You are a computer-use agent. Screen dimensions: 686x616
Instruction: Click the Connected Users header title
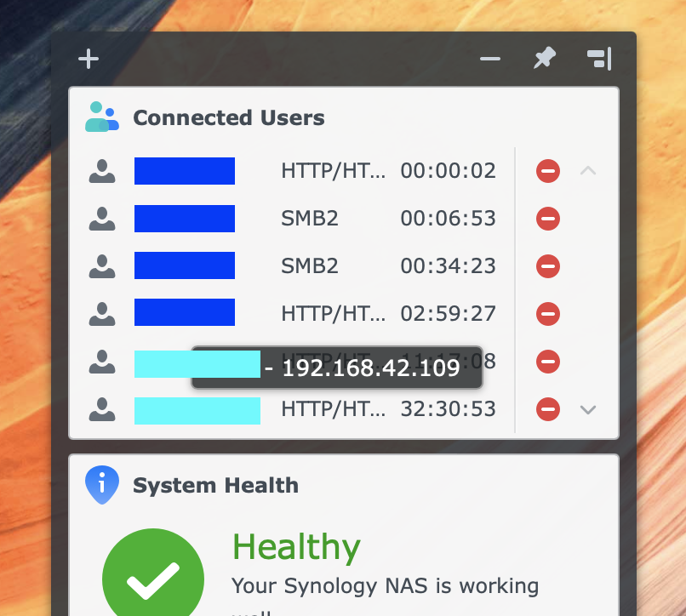click(x=228, y=117)
